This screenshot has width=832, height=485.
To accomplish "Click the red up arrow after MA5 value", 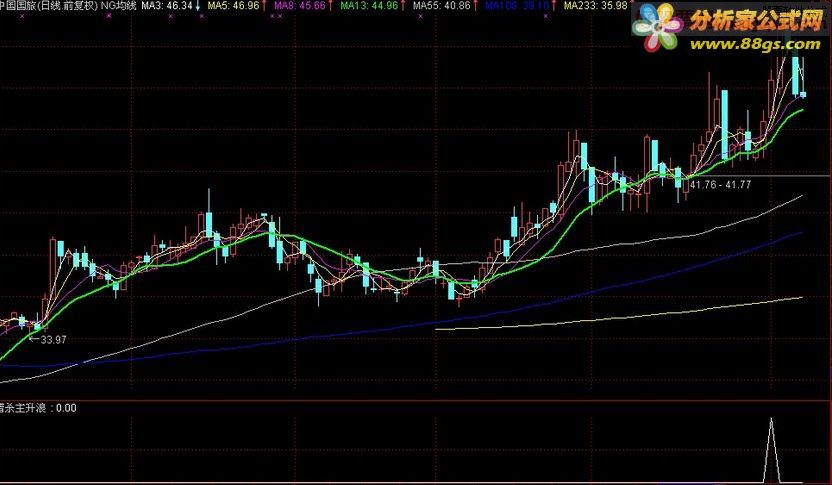I will pyautogui.click(x=264, y=6).
